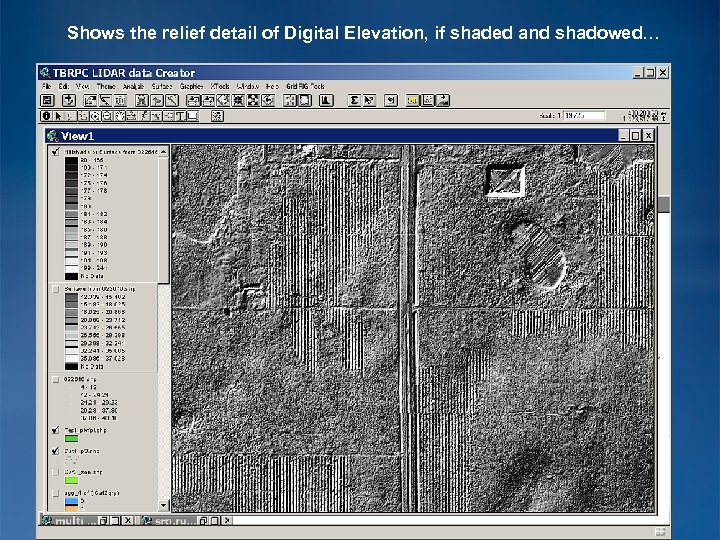The height and width of the screenshot is (540, 720).
Task: Open the Window menu
Action: [x=248, y=86]
